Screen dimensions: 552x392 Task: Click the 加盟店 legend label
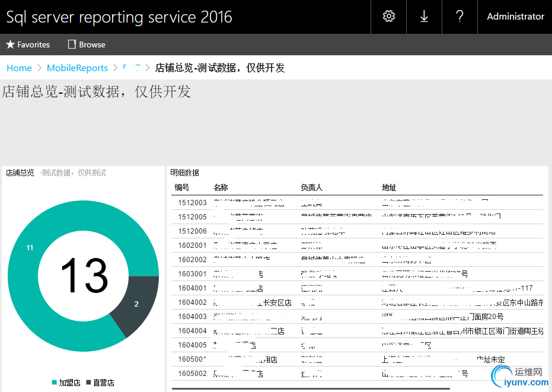[x=69, y=383]
